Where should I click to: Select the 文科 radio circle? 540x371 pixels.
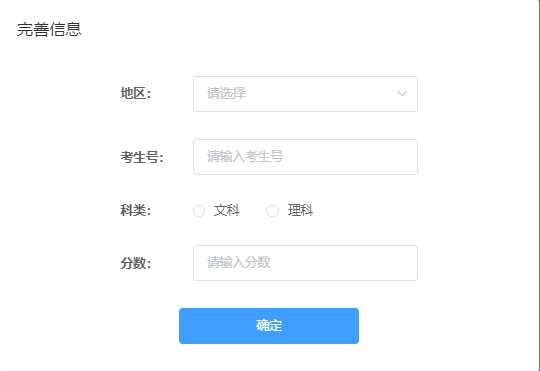tap(199, 211)
